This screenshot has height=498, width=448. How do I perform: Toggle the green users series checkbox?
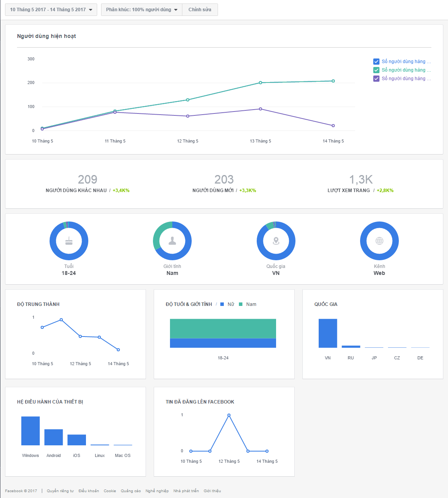click(x=376, y=70)
